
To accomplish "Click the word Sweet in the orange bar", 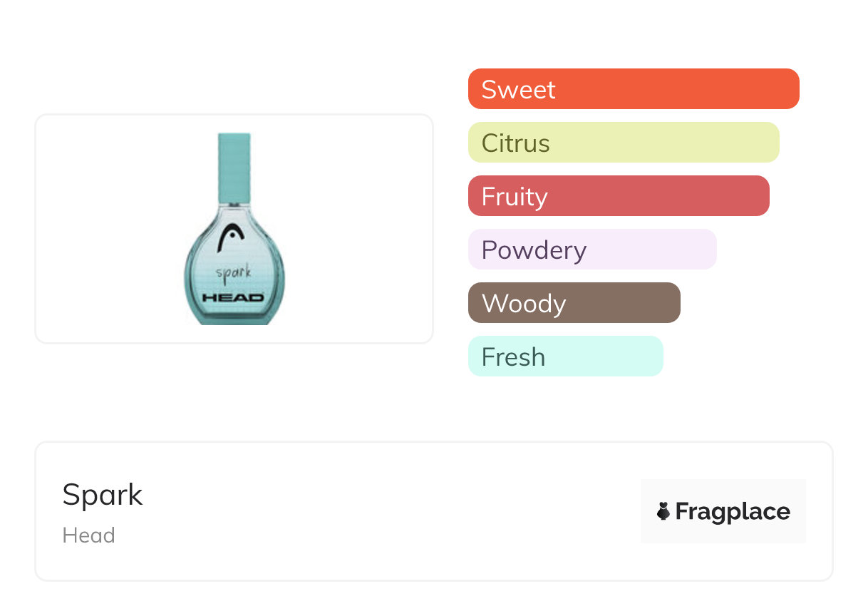I will click(518, 90).
